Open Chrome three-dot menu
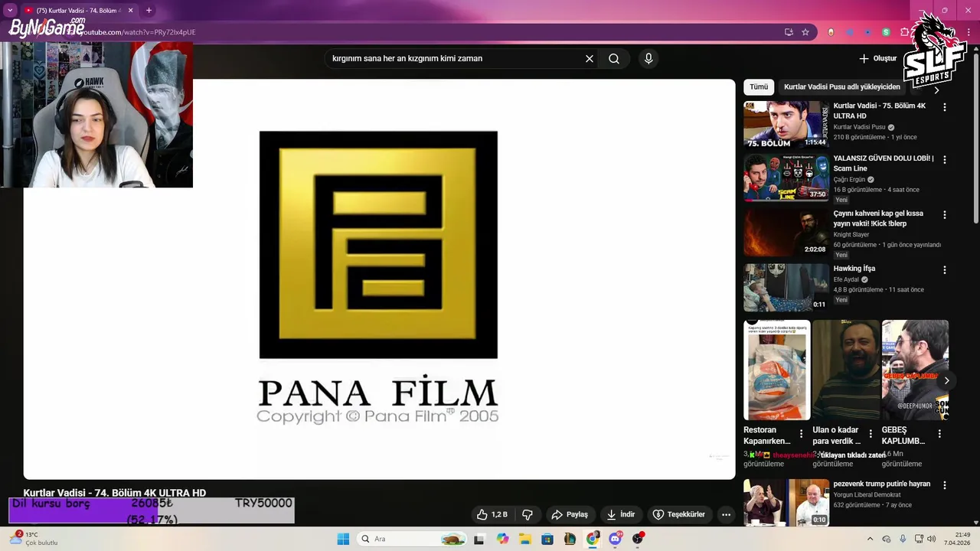This screenshot has height=551, width=980. point(969,32)
